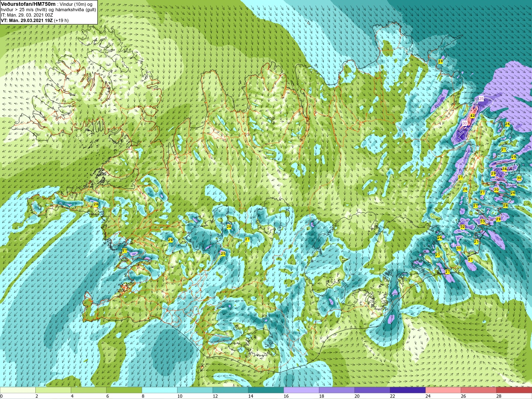Click the 6–8 m/s darker green legend swatch
This screenshot has height=399, width=532.
click(x=124, y=390)
